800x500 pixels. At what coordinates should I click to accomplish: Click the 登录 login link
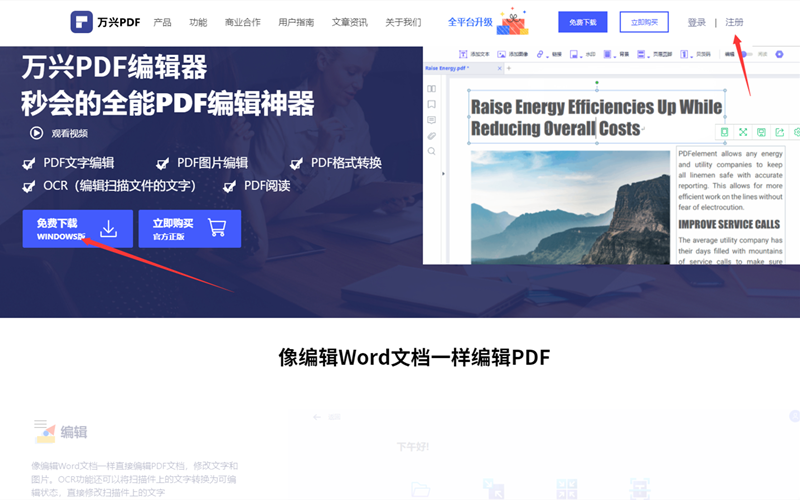[x=696, y=22]
